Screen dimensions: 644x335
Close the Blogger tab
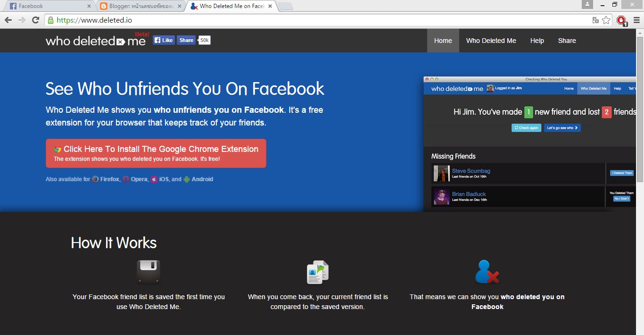pos(180,6)
